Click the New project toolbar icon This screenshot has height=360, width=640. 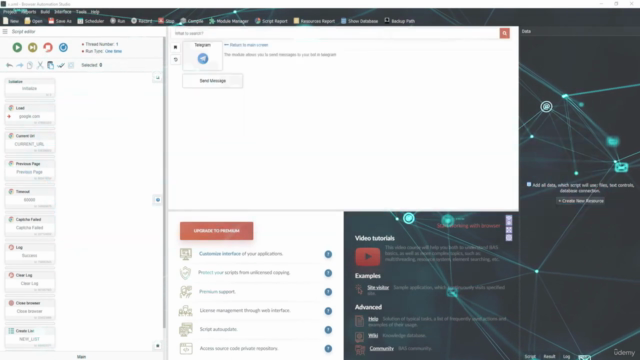(11, 21)
